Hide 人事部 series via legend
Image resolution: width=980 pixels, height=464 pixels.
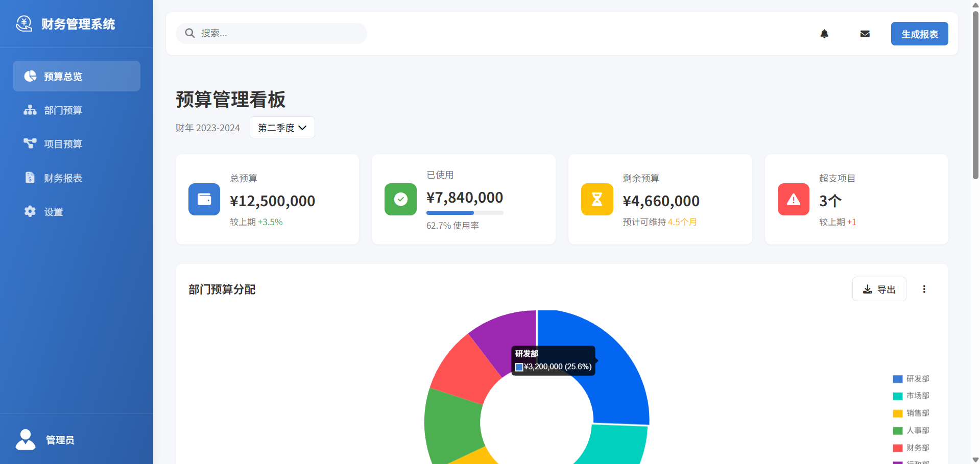pos(911,431)
